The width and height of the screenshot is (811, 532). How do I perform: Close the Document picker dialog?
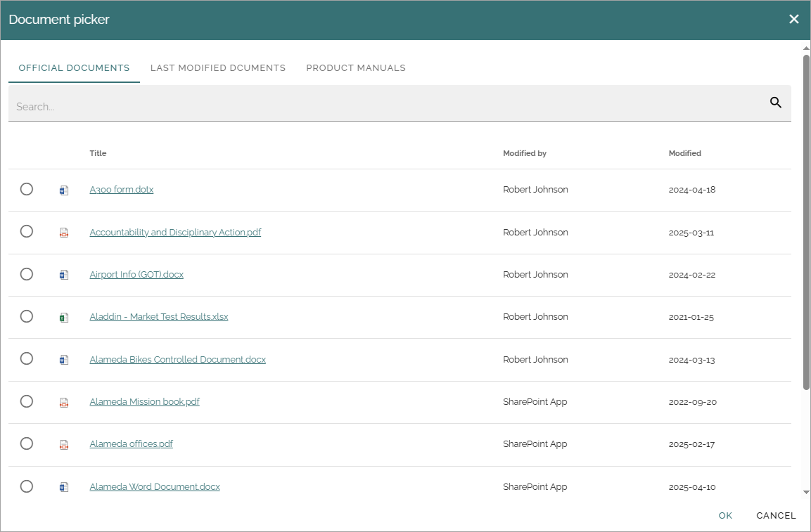[x=793, y=19]
